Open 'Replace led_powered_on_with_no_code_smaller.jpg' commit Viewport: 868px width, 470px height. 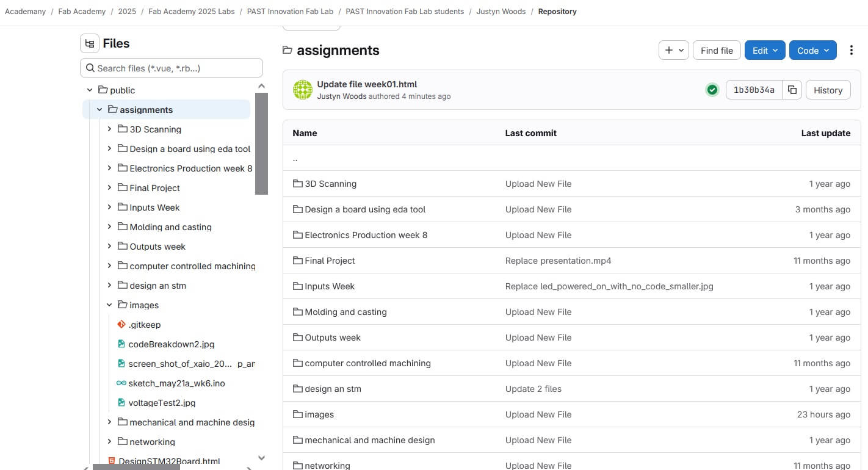pos(609,286)
